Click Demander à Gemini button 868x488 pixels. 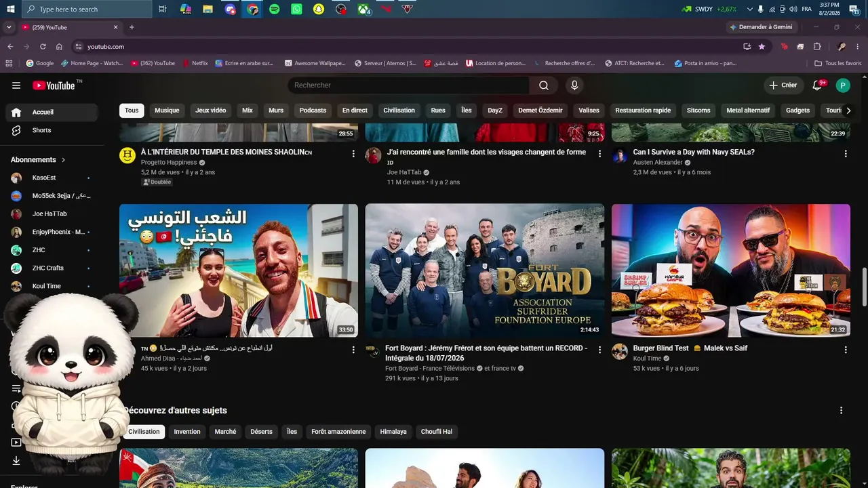[760, 27]
